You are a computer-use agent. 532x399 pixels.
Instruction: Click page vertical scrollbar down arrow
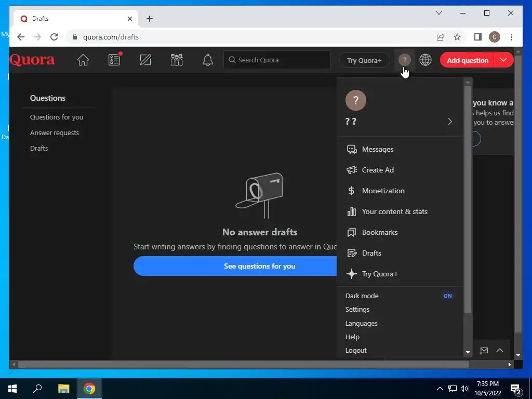pos(518,355)
